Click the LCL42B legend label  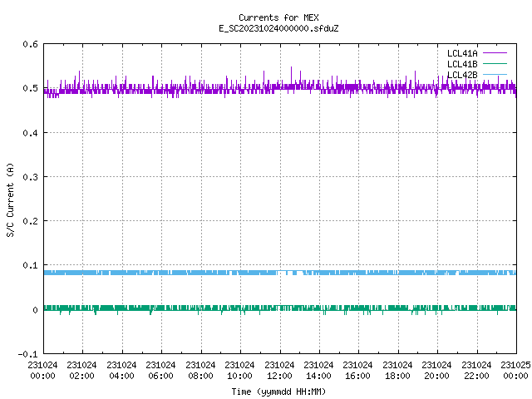[x=462, y=75]
